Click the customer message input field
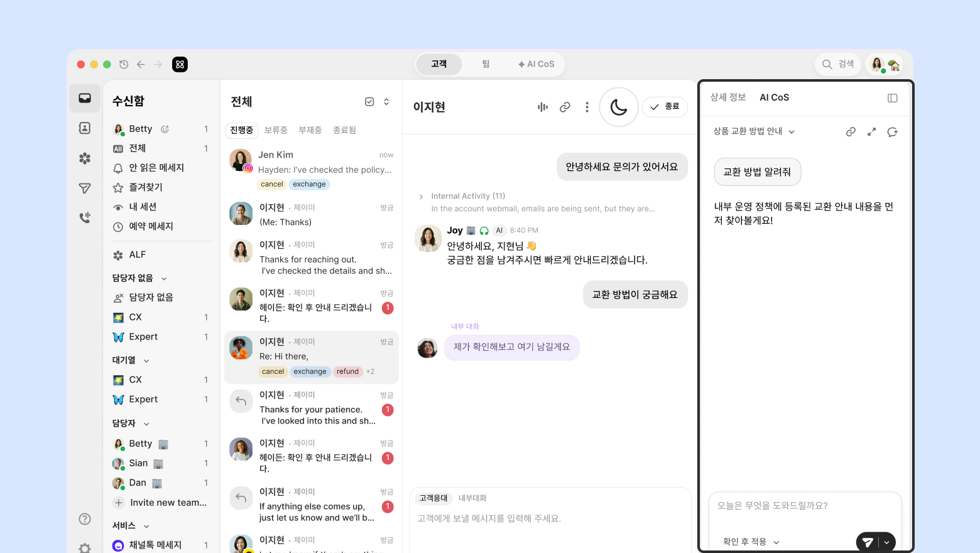Viewport: 980px width, 553px height. click(x=550, y=519)
